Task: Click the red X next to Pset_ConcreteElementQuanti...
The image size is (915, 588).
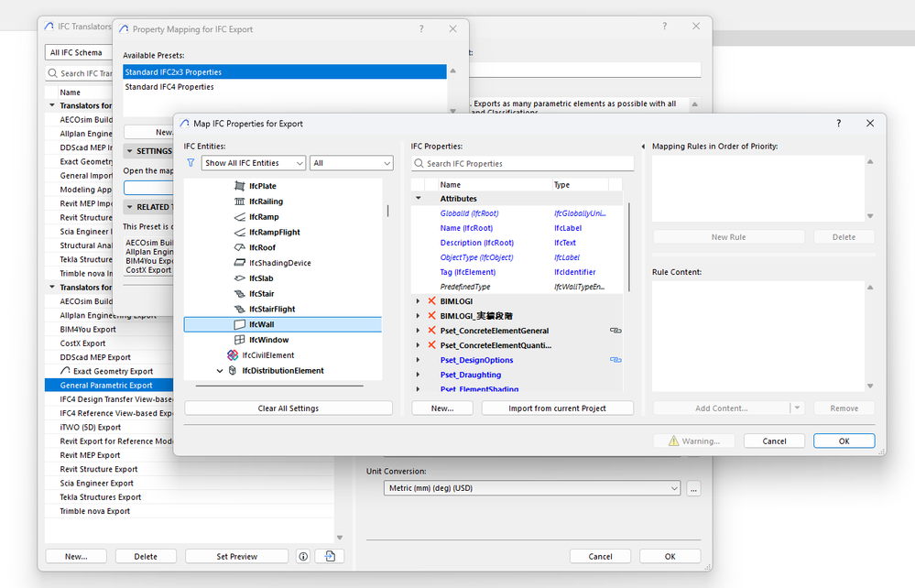Action: (431, 344)
